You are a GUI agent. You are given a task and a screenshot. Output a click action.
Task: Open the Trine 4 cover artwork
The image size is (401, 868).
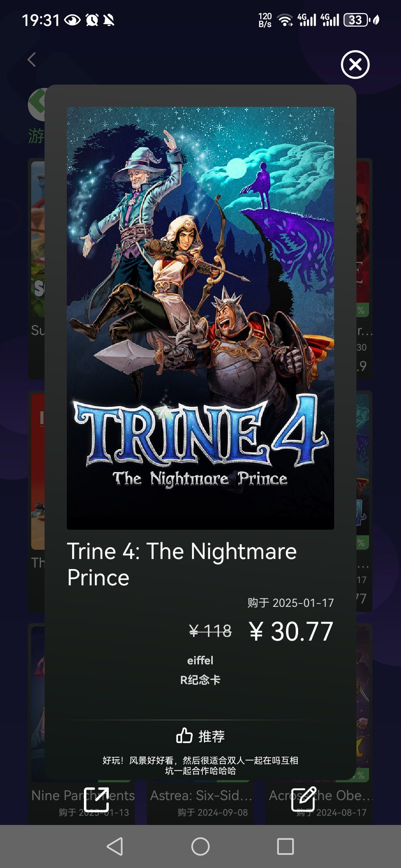pos(200,318)
